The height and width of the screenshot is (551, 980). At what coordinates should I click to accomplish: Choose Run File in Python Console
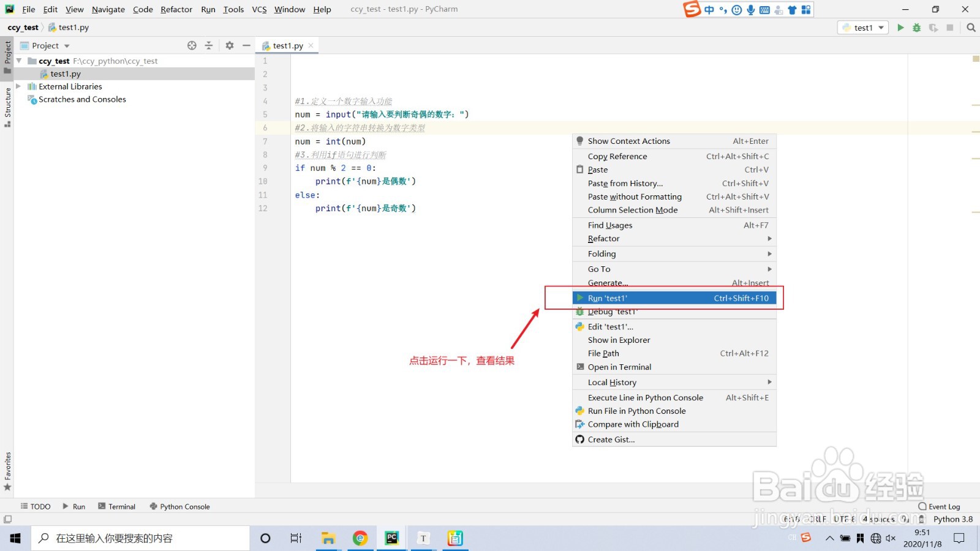pos(674,411)
